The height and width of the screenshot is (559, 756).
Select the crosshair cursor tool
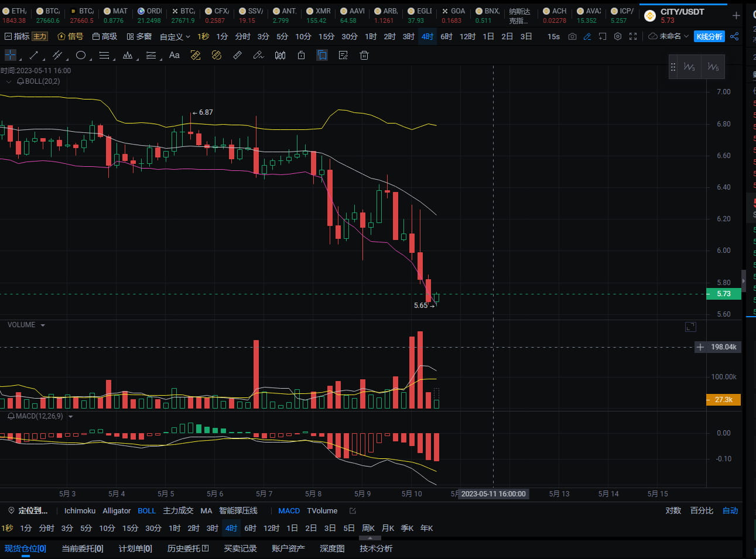click(11, 55)
